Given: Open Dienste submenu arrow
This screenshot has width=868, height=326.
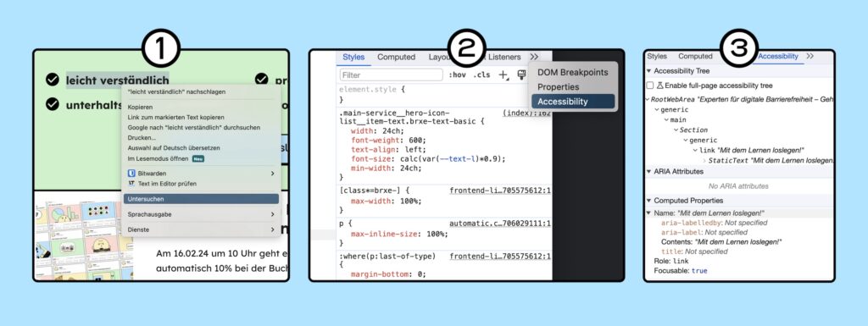Looking at the screenshot, I should tap(272, 229).
